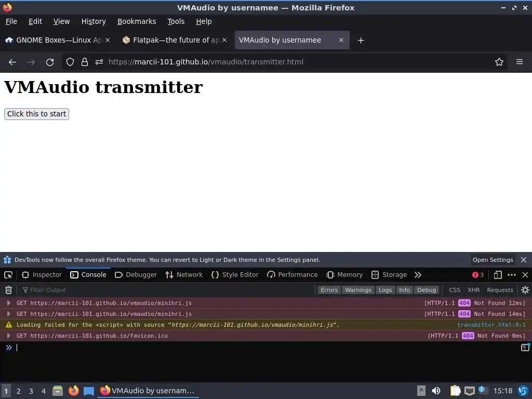Switch to the Flatpak browser tab
Viewport: 532px width, 399px height.
point(175,40)
